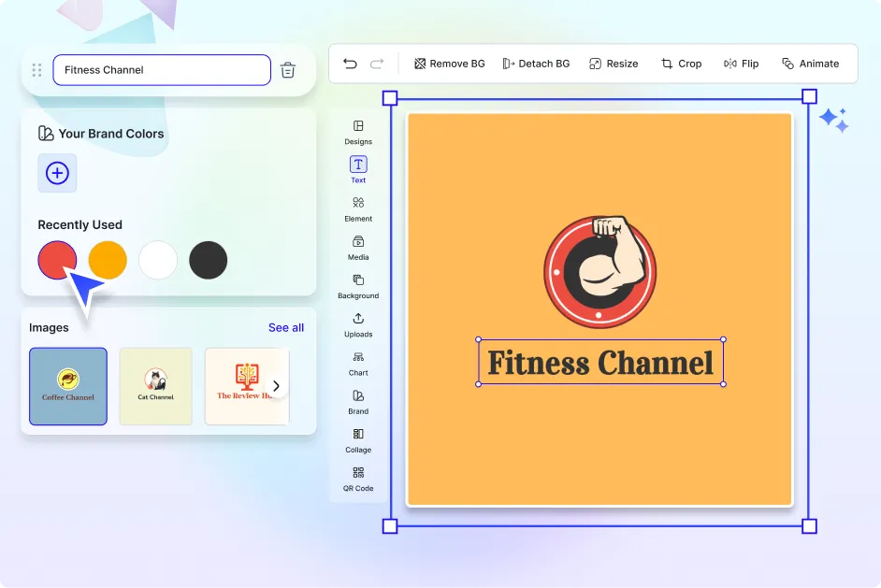Choose the Resize option
881x588 pixels.
tap(614, 64)
